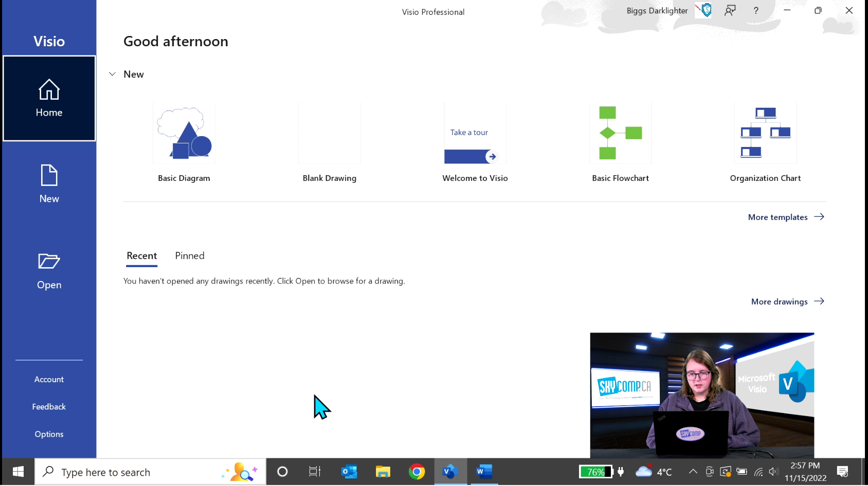The image size is (868, 486).
Task: Collapse the New templates section
Action: click(112, 74)
